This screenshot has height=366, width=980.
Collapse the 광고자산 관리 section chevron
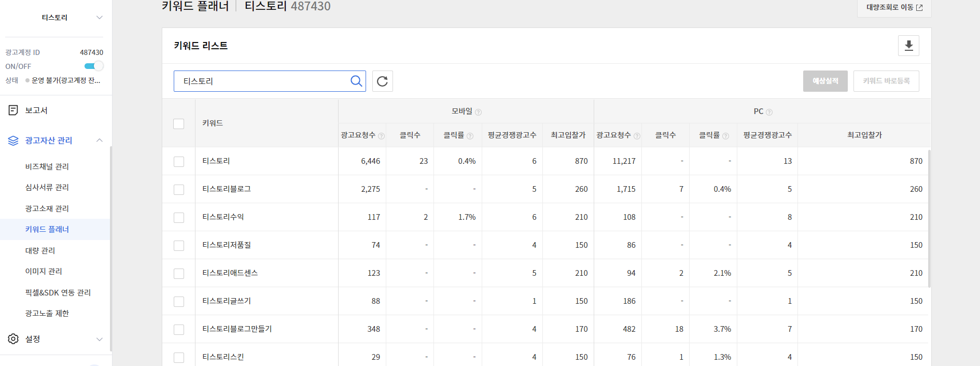point(100,140)
